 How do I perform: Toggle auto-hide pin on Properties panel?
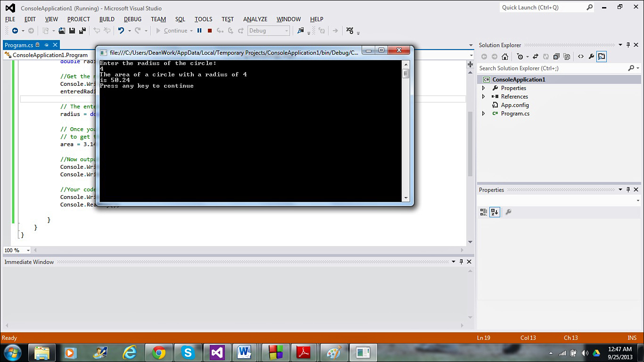click(628, 190)
